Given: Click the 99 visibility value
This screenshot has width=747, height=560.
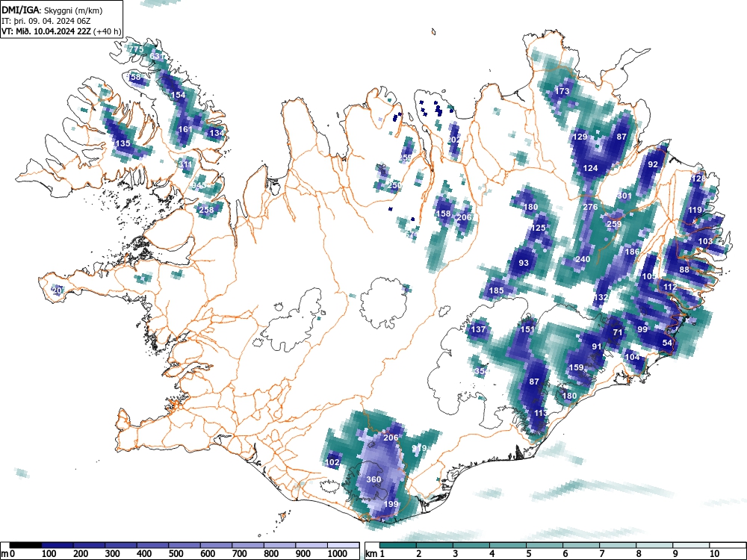Looking at the screenshot, I should click(x=642, y=329).
